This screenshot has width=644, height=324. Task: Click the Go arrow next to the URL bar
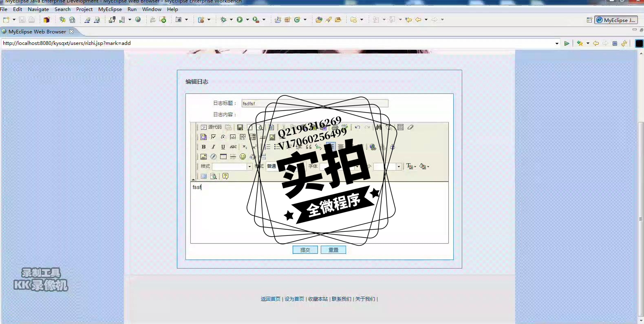tap(567, 43)
